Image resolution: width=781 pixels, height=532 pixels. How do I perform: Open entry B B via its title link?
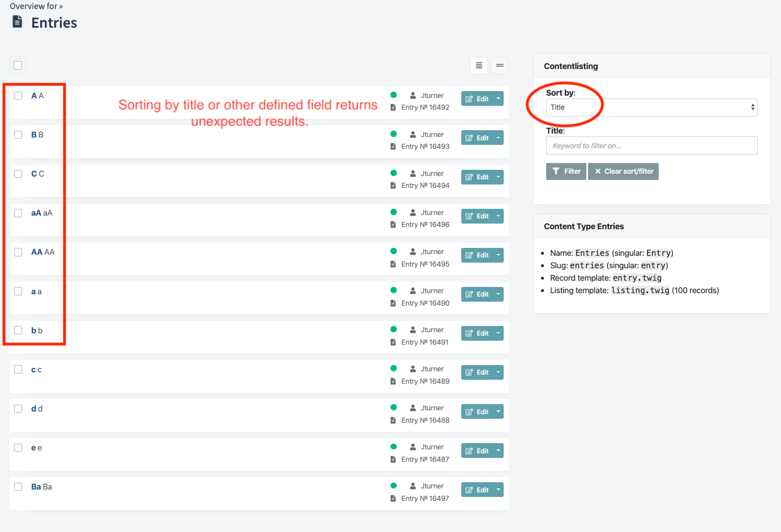pos(34,134)
